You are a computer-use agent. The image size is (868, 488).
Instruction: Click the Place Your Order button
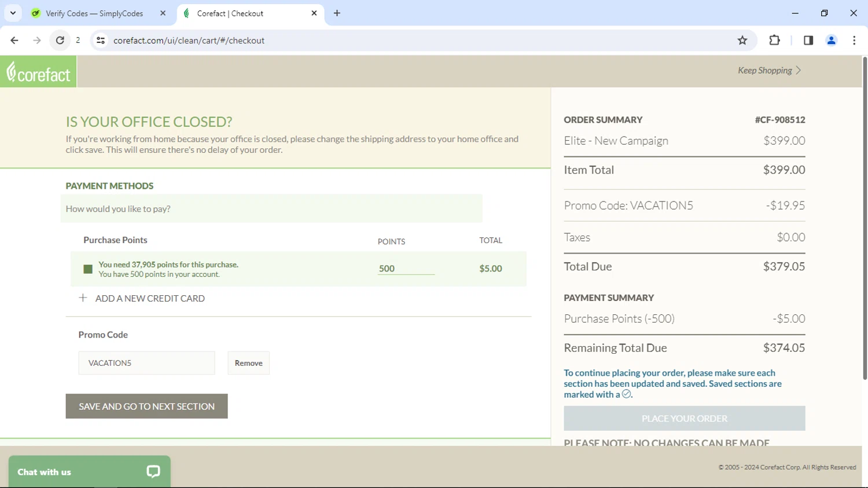[x=685, y=419]
